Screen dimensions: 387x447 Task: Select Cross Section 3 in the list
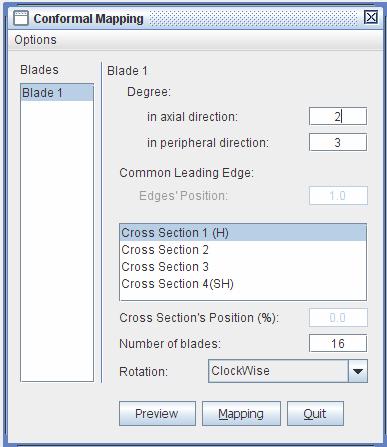pos(243,267)
